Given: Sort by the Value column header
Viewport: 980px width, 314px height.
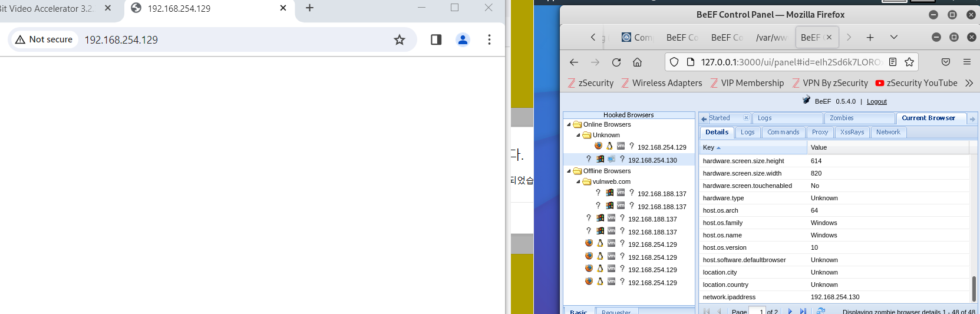Looking at the screenshot, I should (888, 147).
